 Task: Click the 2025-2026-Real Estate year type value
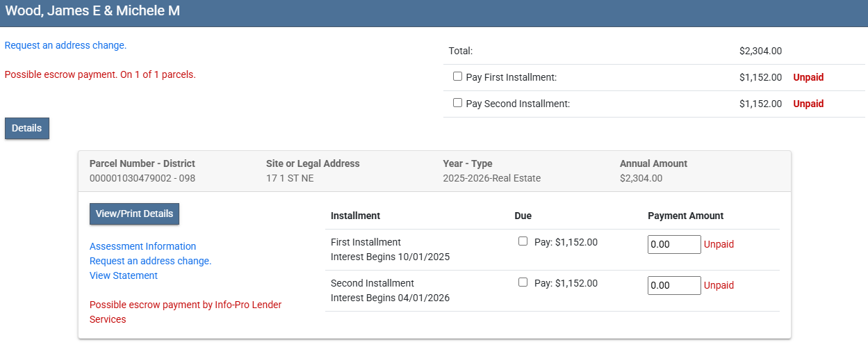(491, 178)
